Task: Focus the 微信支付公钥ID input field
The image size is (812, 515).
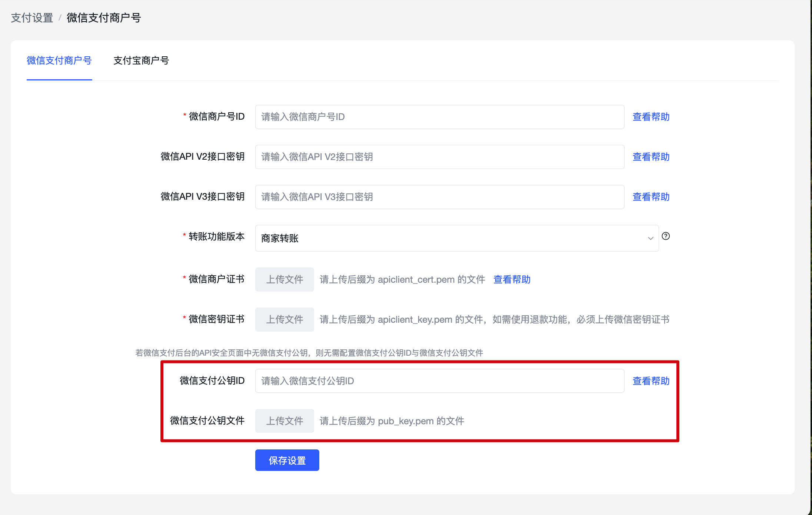Action: click(x=440, y=381)
